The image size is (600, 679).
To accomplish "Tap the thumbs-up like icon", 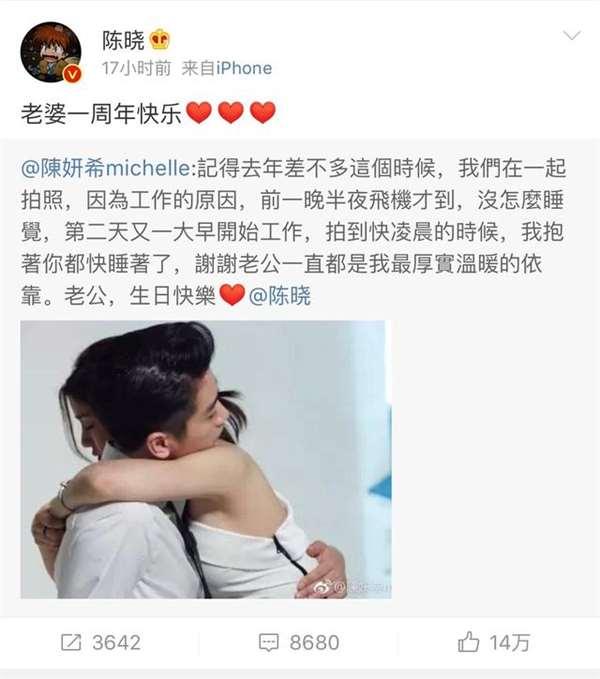I will click(468, 641).
